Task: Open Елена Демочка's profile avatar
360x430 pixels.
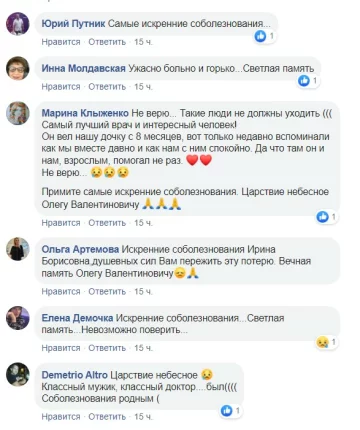Action: [18, 318]
